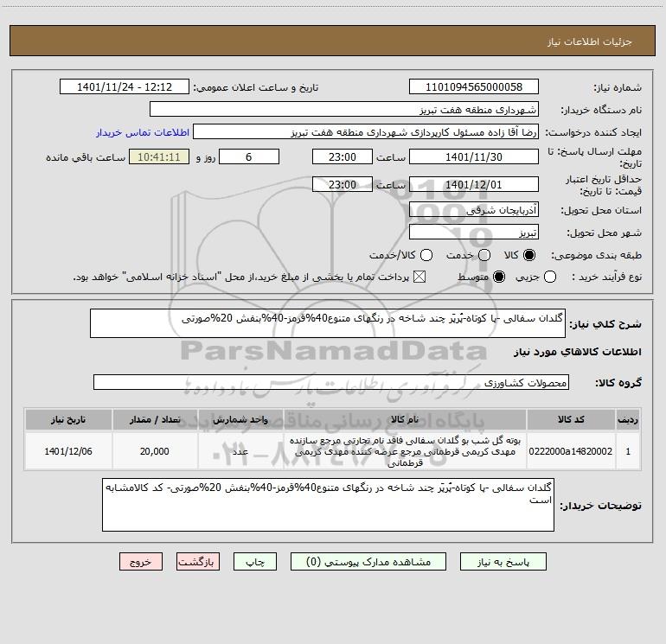
Task: Click the بازگشت back button
Action: coord(198,562)
